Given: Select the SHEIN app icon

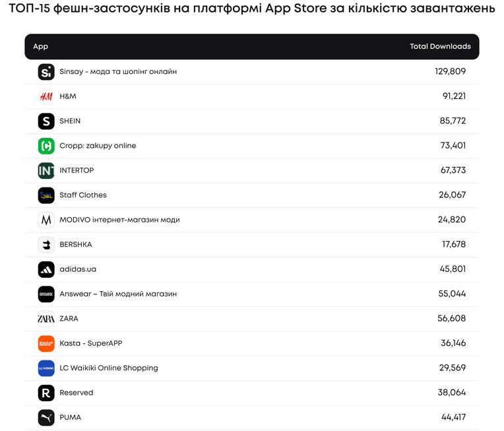Looking at the screenshot, I should coord(46,121).
